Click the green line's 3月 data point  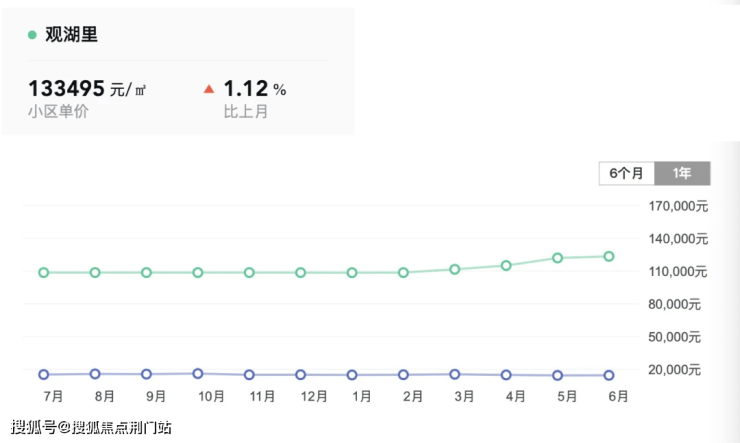click(455, 269)
